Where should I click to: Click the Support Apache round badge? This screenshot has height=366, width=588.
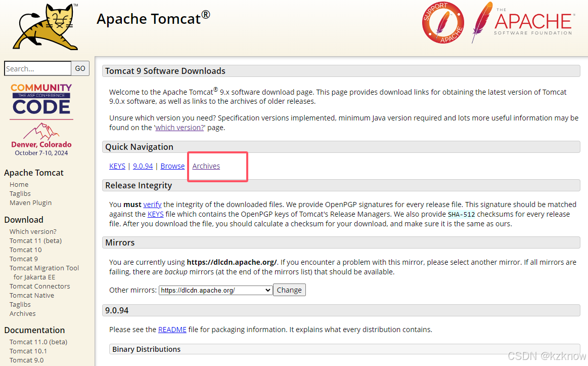coord(443,22)
